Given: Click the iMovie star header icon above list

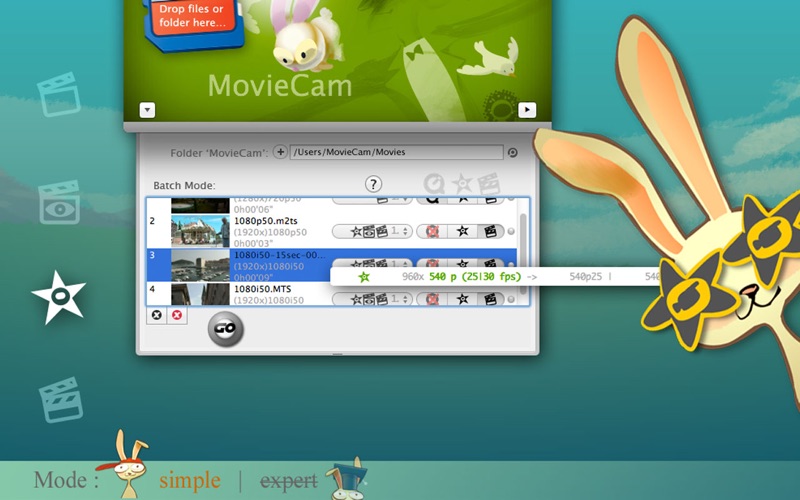Looking at the screenshot, I should click(x=462, y=184).
